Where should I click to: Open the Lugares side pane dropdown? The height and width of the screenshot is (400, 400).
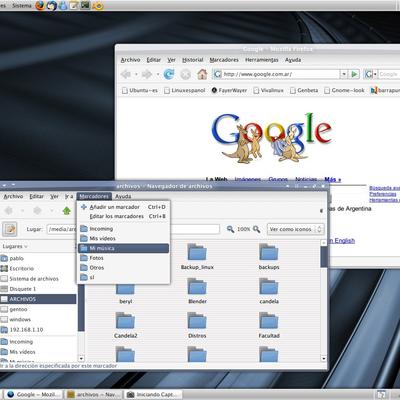click(x=15, y=246)
